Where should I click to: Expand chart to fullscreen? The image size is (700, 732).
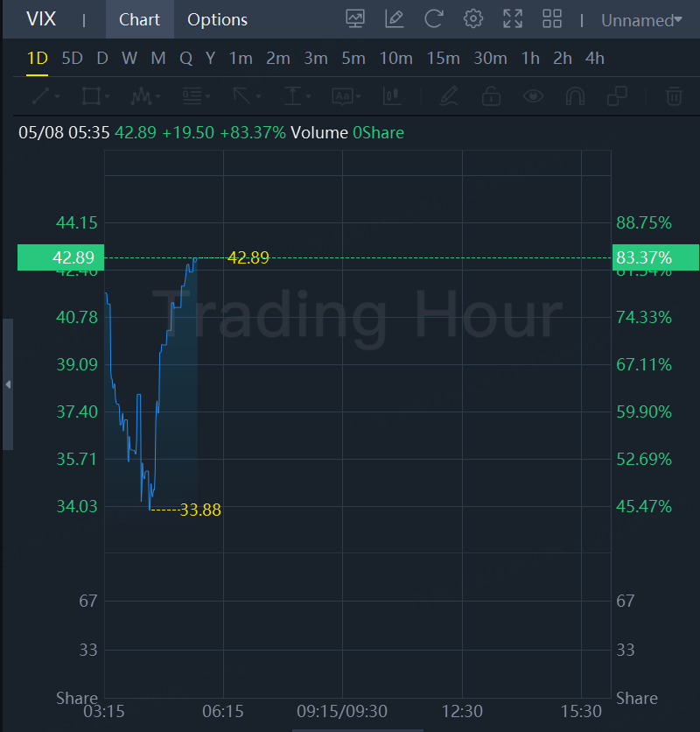point(513,19)
